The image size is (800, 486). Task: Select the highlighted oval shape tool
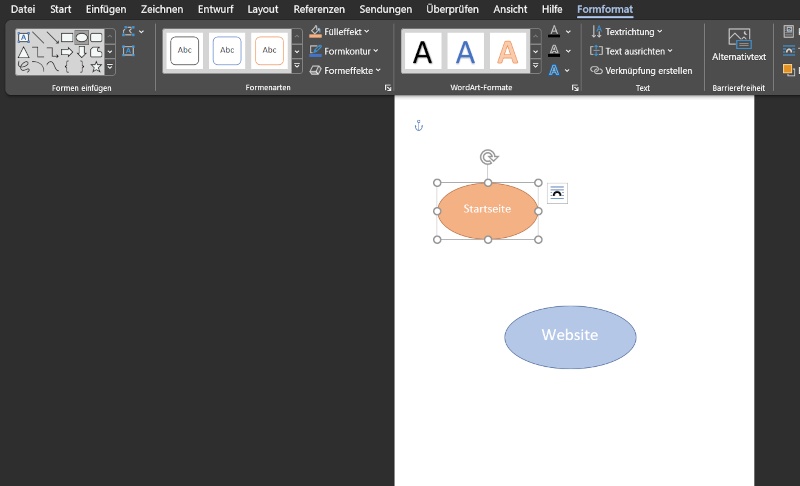(x=82, y=37)
